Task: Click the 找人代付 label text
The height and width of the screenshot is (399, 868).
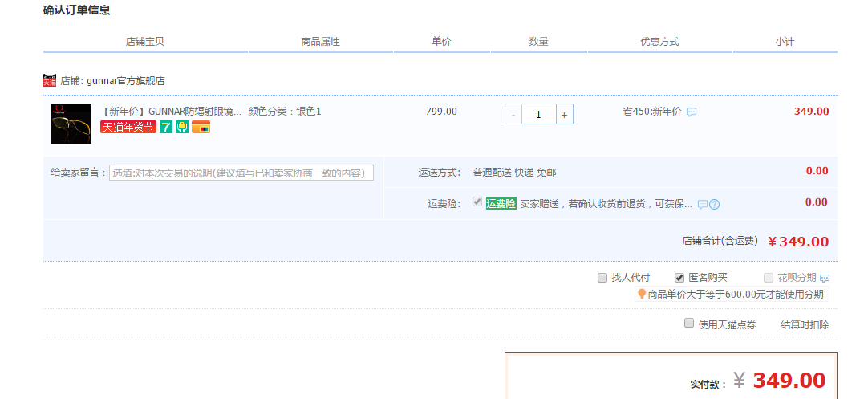Action: (x=631, y=278)
